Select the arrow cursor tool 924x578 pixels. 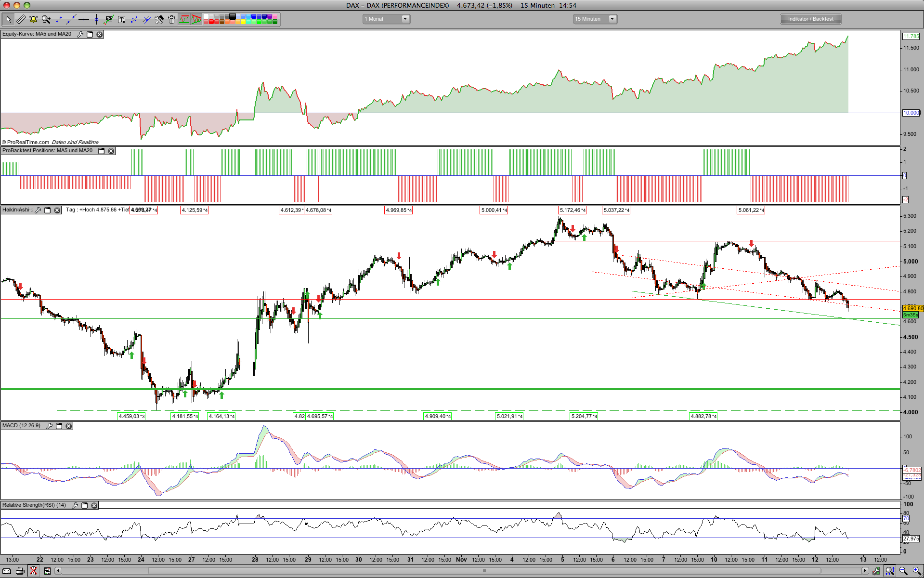click(x=8, y=19)
